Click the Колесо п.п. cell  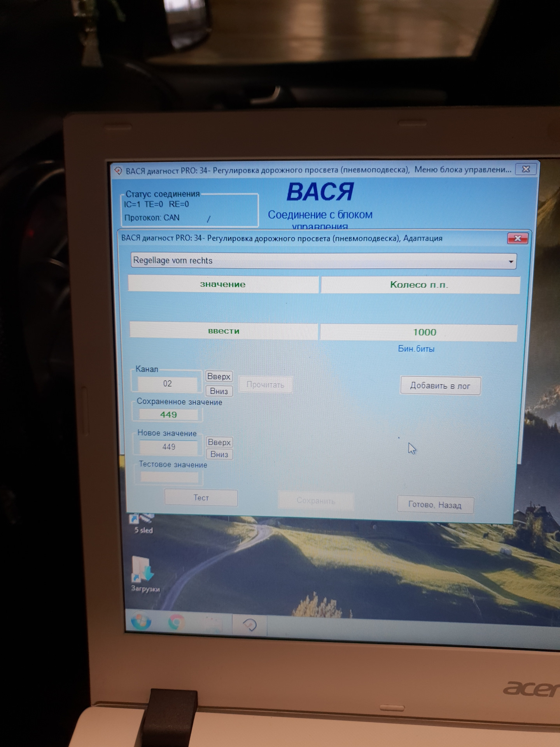(x=420, y=285)
